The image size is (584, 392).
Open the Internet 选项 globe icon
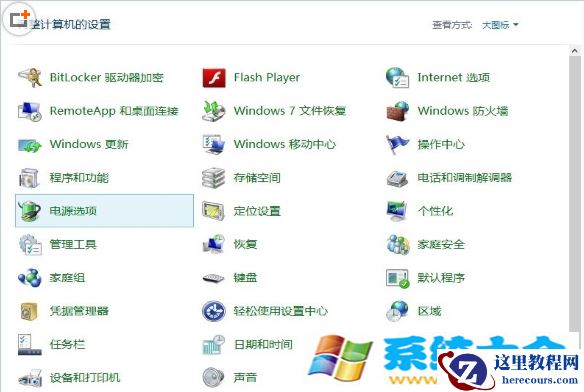[x=397, y=78]
